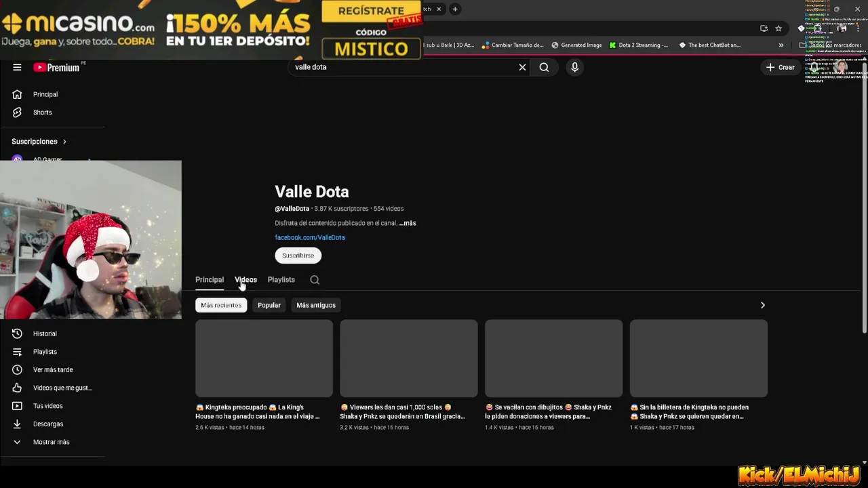Image resolution: width=868 pixels, height=488 pixels.
Task: Bookmark this page with the star icon
Action: pyautogui.click(x=778, y=28)
